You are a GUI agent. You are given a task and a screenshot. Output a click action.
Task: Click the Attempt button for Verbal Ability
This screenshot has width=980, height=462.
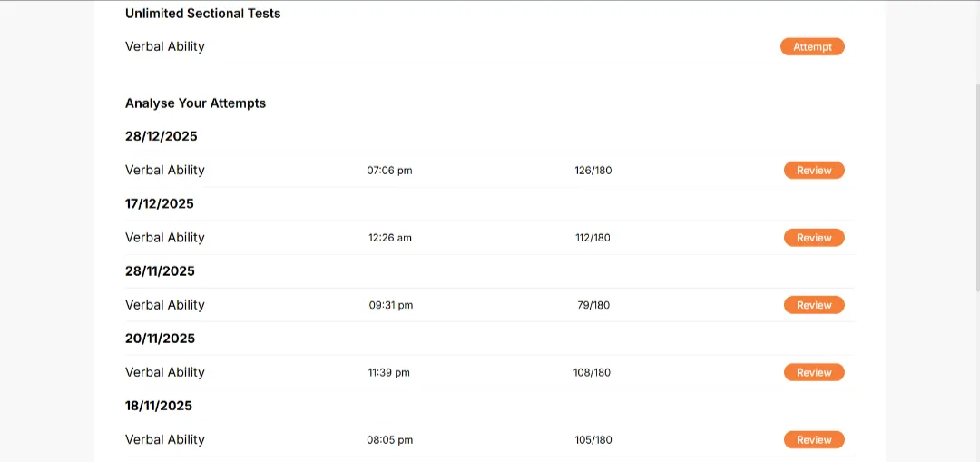click(812, 47)
